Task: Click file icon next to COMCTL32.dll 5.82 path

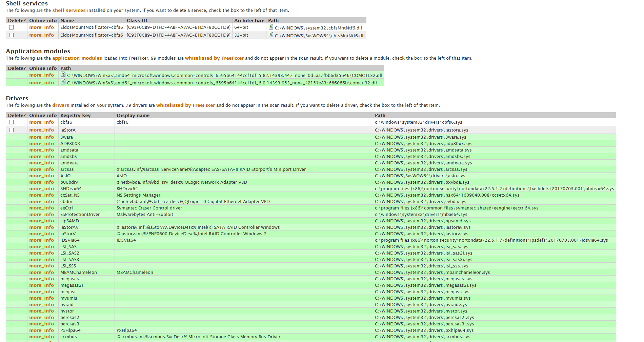Action: point(63,74)
